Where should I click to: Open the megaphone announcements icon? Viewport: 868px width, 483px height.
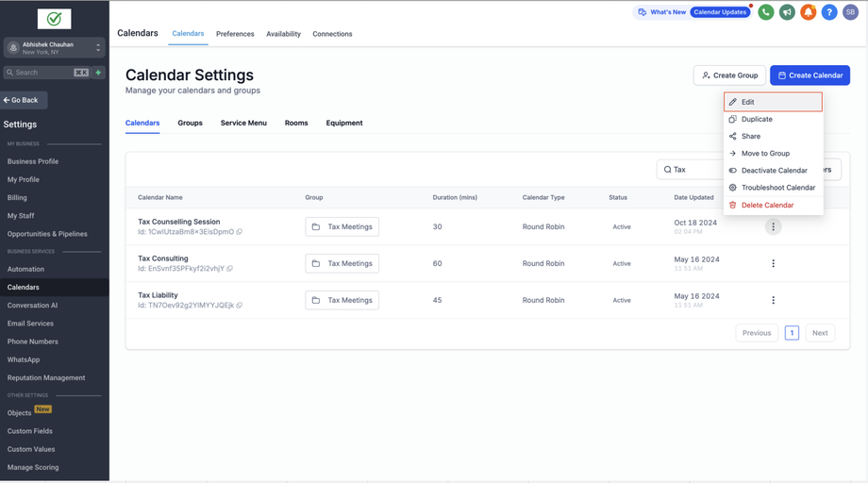pyautogui.click(x=787, y=12)
